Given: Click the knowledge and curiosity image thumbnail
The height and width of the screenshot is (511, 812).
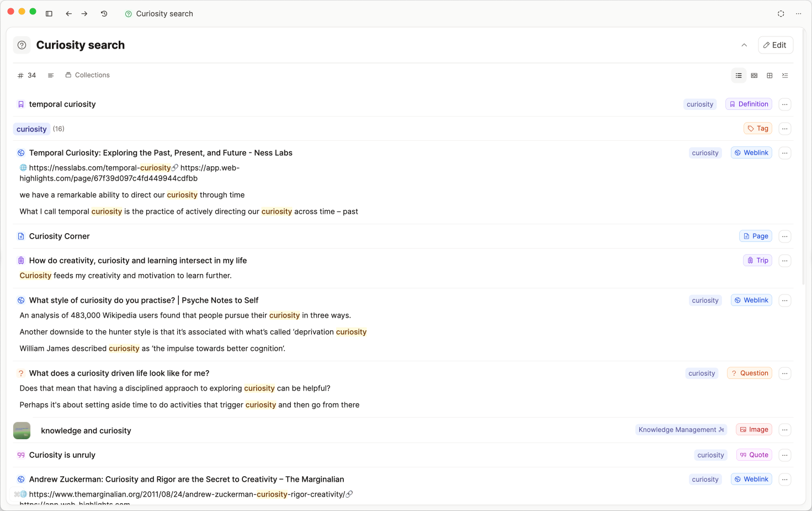Looking at the screenshot, I should [x=22, y=430].
